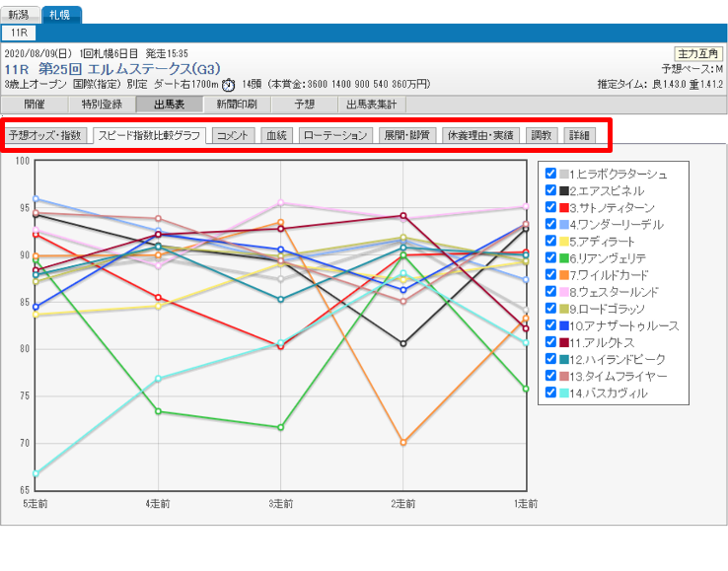
Task: Toggle 14.バスカヴィル checkbox
Action: click(x=550, y=393)
